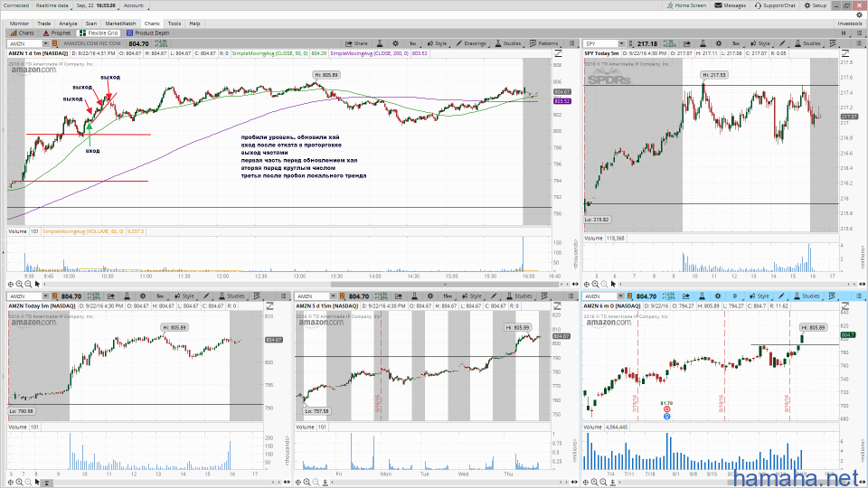Click the zoom in icon under SPY chart
Screen dimensions: 868x488
coord(595,284)
